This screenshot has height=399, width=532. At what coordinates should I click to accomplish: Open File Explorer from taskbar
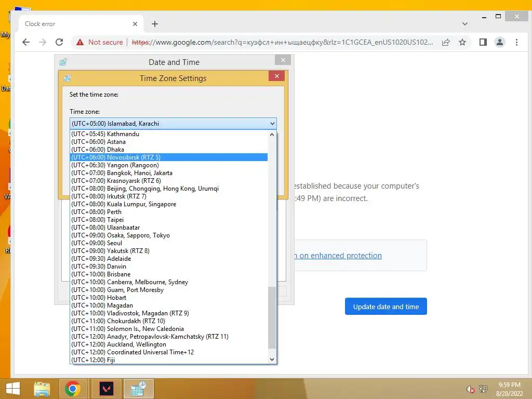point(42,389)
